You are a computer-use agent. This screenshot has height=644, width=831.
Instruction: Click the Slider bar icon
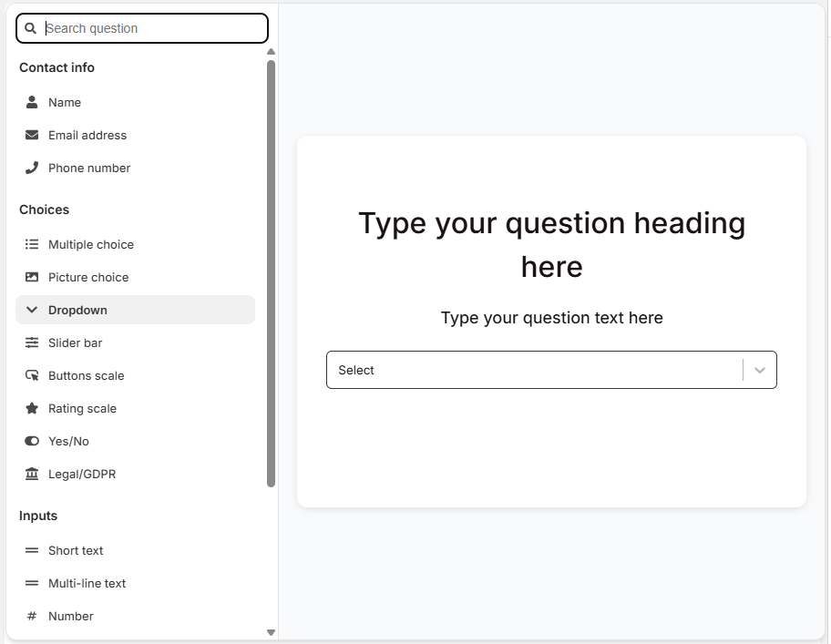(31, 342)
